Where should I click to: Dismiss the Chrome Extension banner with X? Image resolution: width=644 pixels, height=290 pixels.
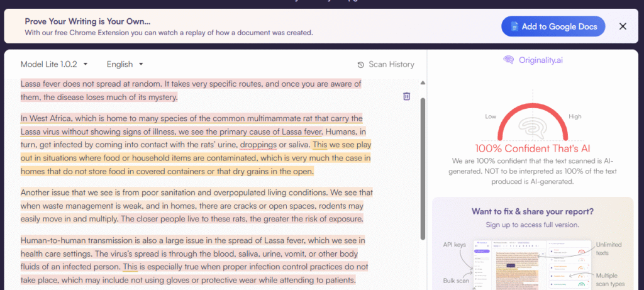[x=623, y=26]
